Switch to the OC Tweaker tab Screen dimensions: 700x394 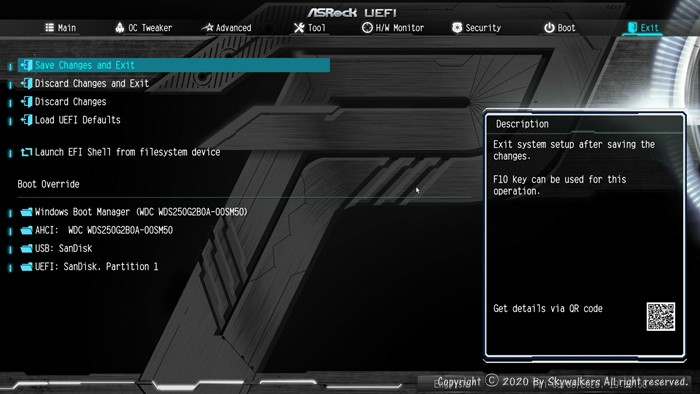[x=143, y=28]
